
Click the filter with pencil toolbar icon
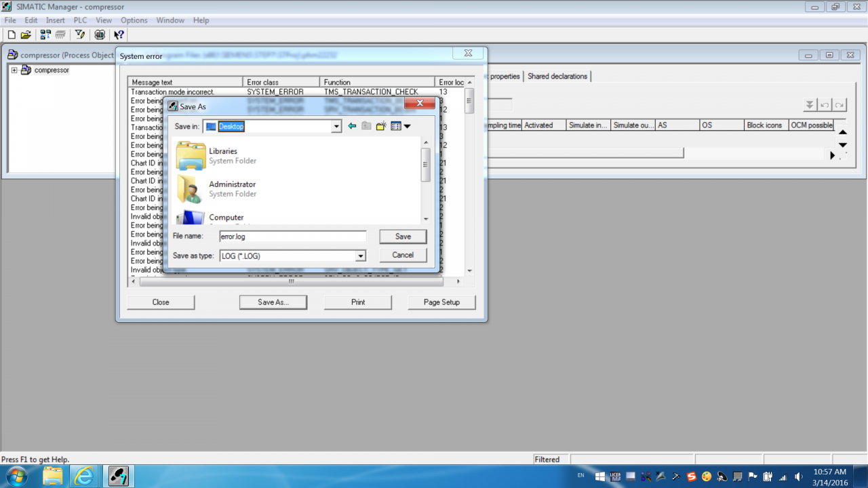pyautogui.click(x=80, y=35)
